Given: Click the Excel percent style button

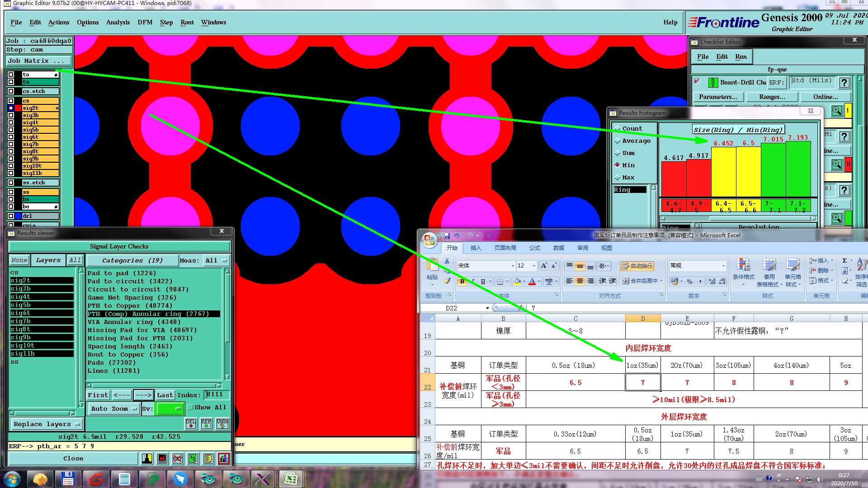Looking at the screenshot, I should (689, 282).
